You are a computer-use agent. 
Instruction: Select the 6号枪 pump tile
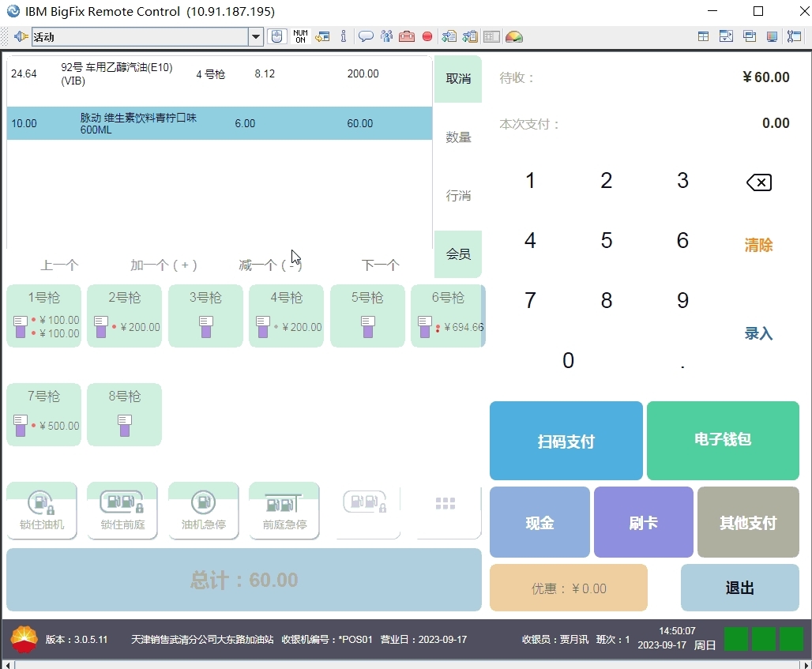447,316
